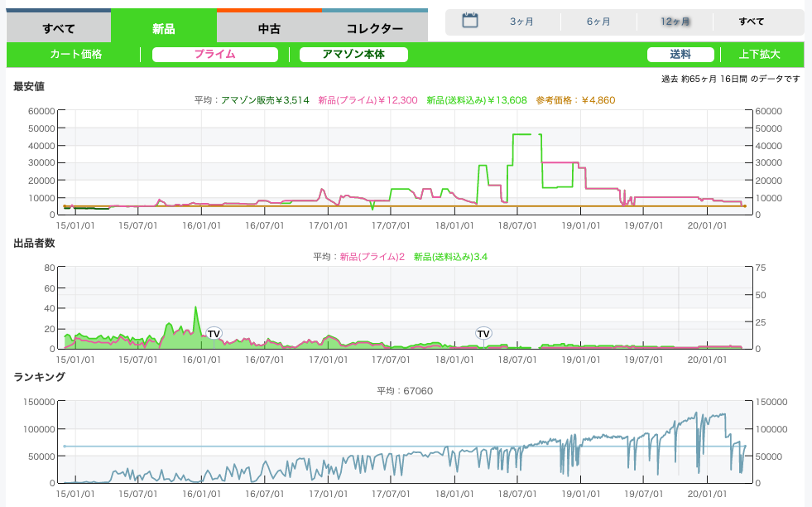
Task: Click the TV marker near 18/04
Action: 483,334
